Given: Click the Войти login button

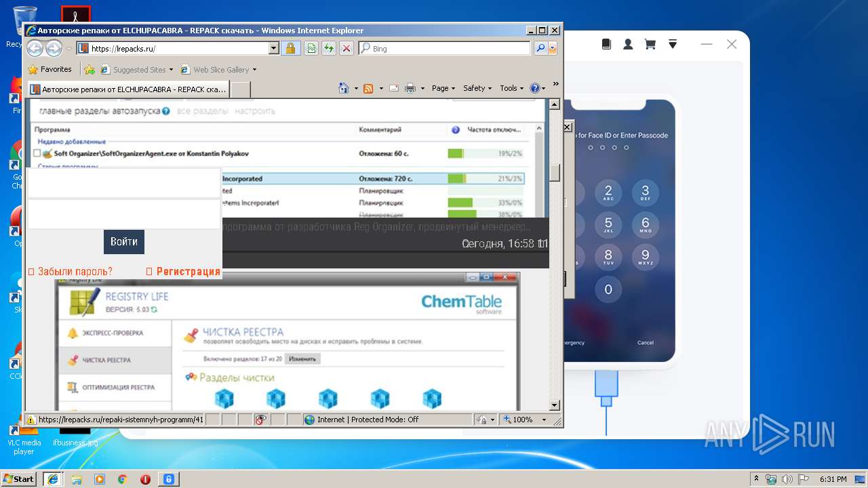Looking at the screenshot, I should tap(124, 242).
